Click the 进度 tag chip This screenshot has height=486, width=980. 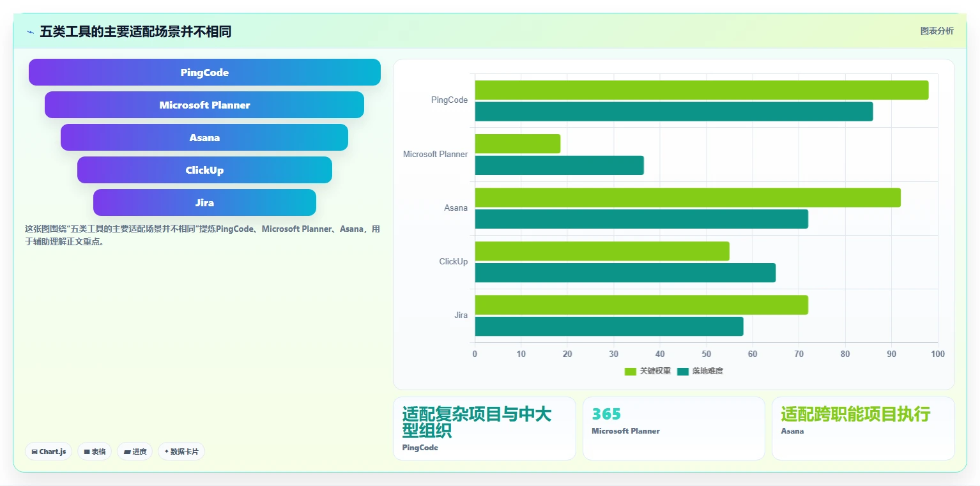click(x=135, y=452)
